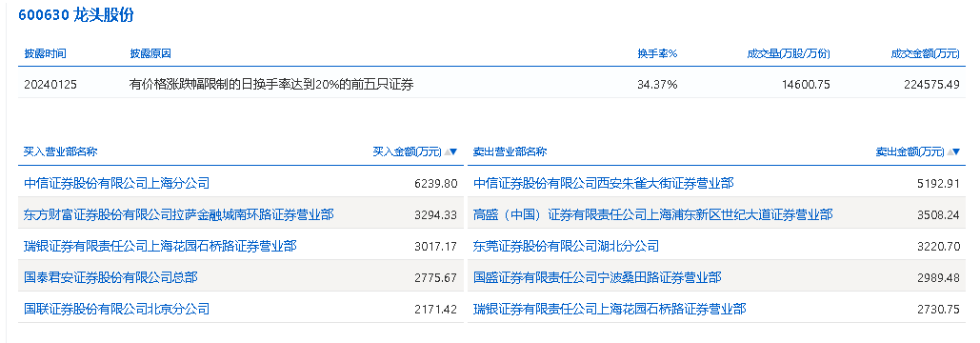Viewport: 980px width, 343px height.
Task: Click the 买入金额(万元) column header
Action: (407, 151)
